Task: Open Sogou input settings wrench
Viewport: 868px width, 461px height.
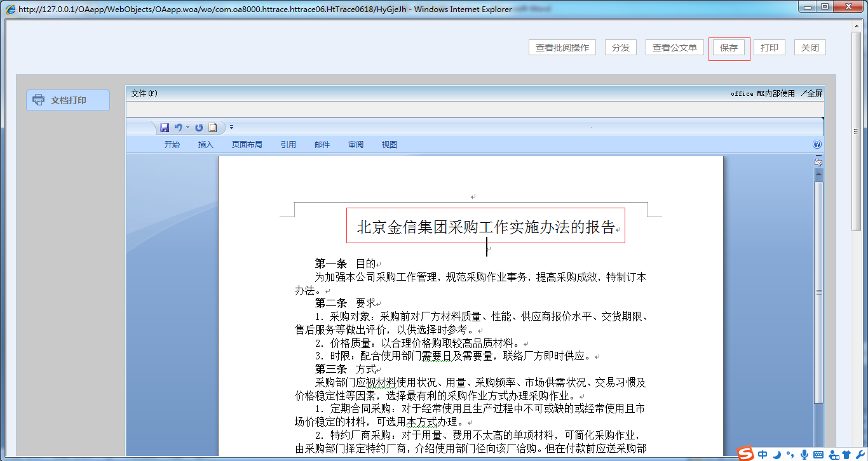Action: pyautogui.click(x=859, y=455)
